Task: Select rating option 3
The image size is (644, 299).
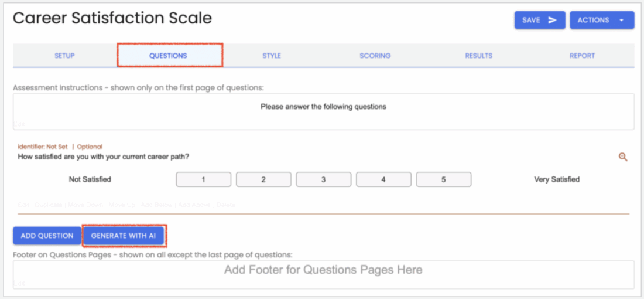Action: point(323,179)
